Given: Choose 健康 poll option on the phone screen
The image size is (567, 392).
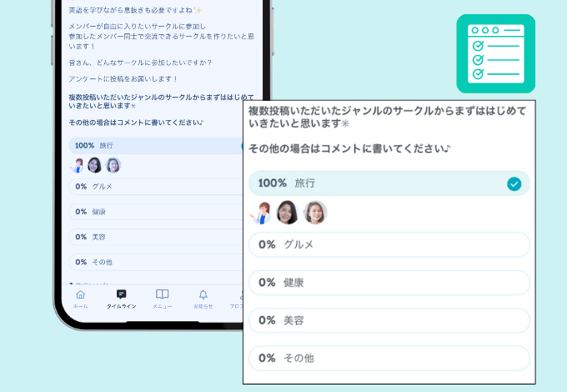Looking at the screenshot, I should pos(155,212).
